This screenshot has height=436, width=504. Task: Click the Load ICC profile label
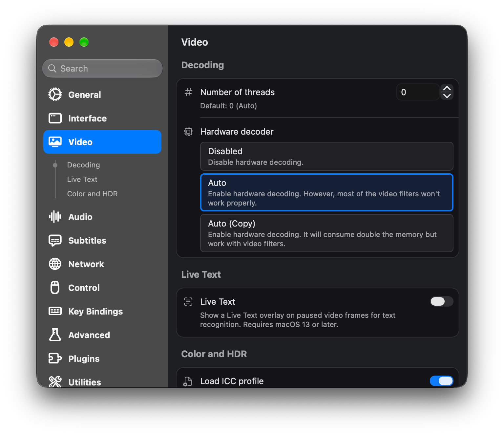coord(232,381)
